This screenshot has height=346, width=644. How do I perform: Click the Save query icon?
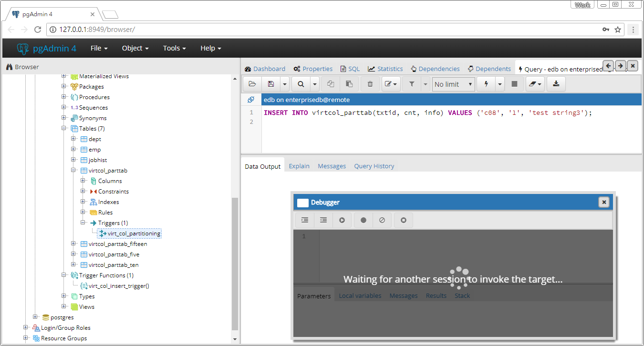271,84
